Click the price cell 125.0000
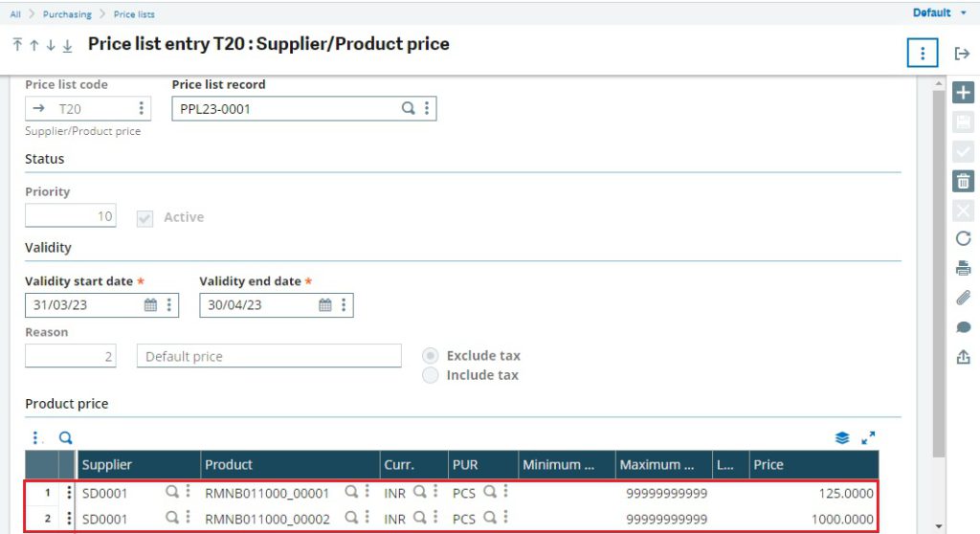 pyautogui.click(x=813, y=493)
